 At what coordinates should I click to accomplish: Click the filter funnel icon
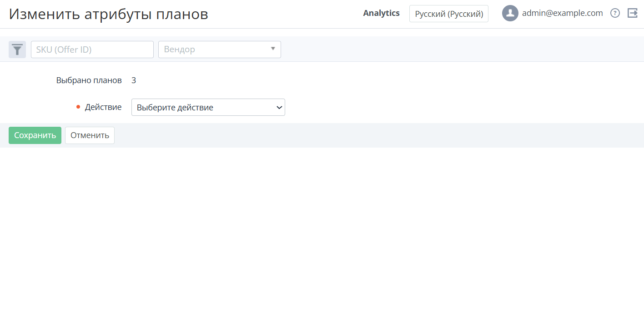17,50
